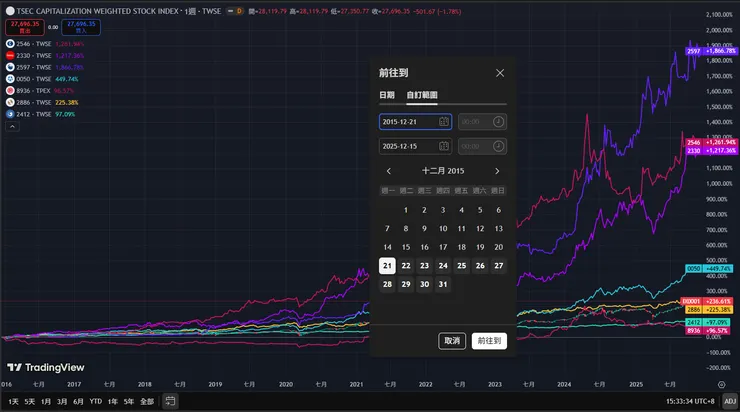Choose day 25 in calendar

[462, 266]
